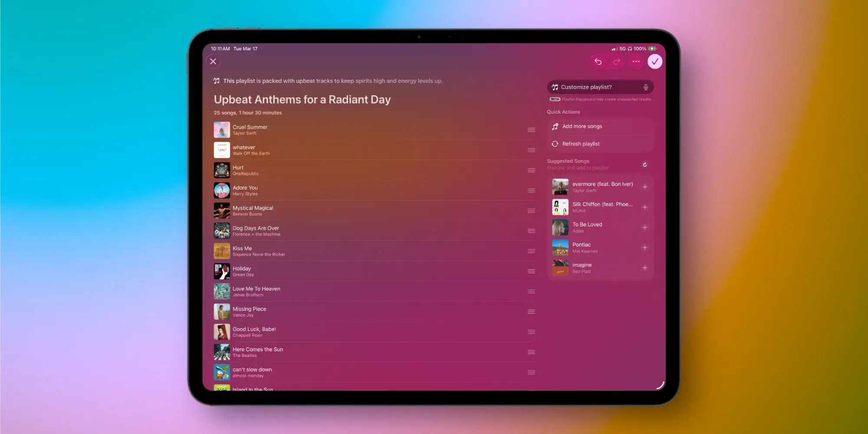Add To Be Loved by Adele to the playlist

645,227
